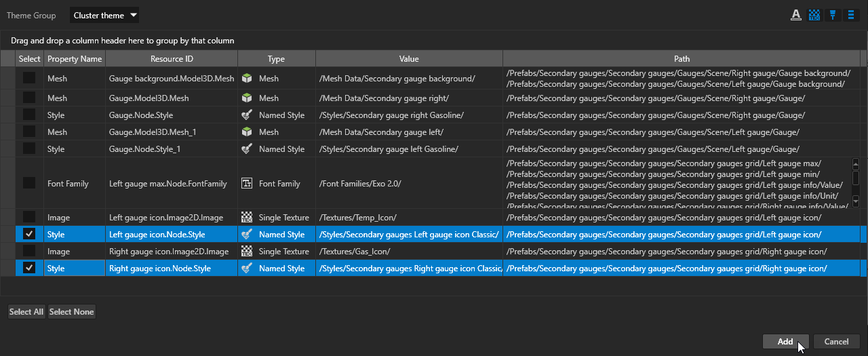Viewport: 868px width, 356px height.
Task: Click the Select All button
Action: click(26, 312)
